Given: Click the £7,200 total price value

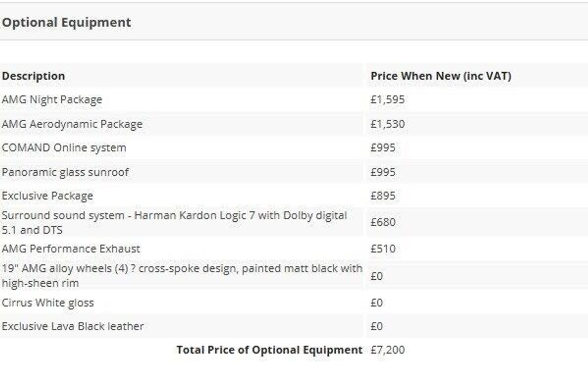Looking at the screenshot, I should point(388,350).
